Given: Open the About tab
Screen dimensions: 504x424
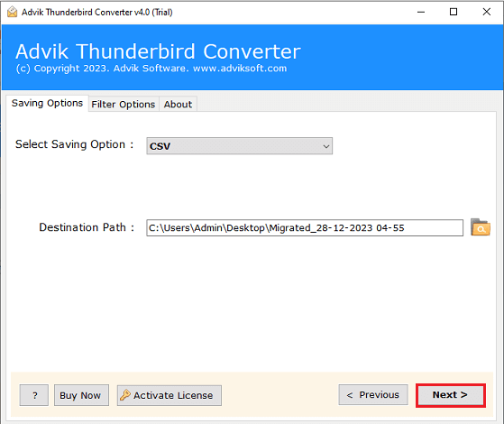Looking at the screenshot, I should 178,105.
